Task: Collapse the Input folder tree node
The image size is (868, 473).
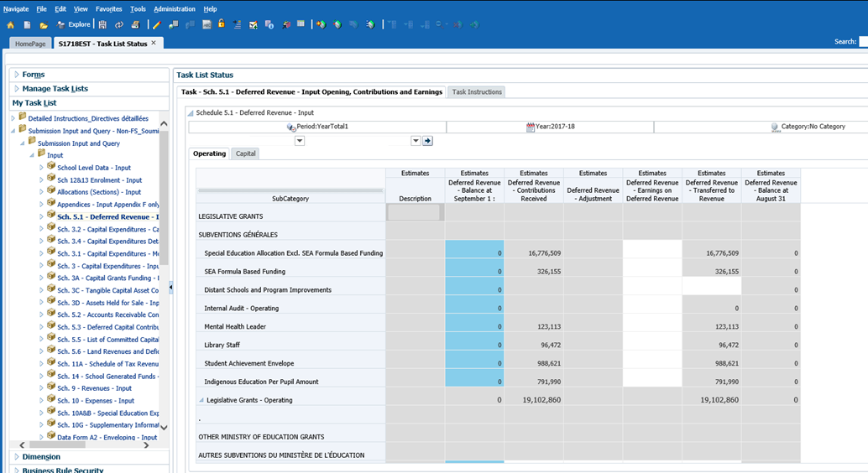Action: [32, 155]
